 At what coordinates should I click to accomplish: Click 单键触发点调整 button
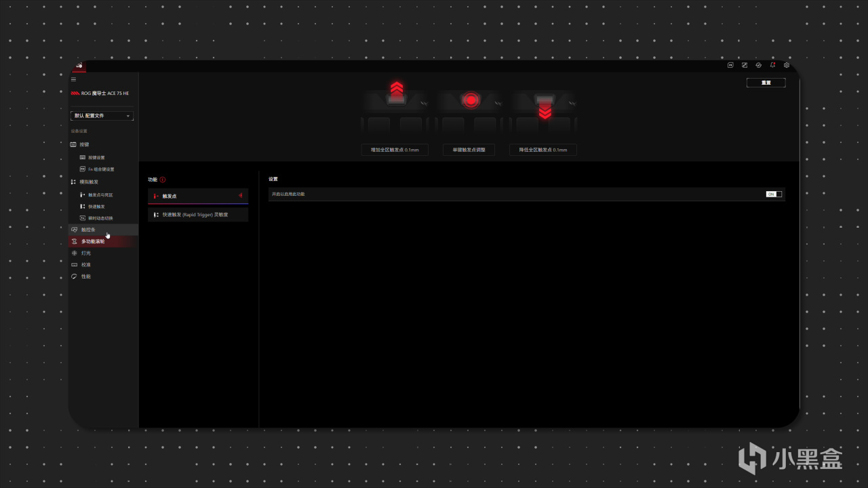pos(469,150)
